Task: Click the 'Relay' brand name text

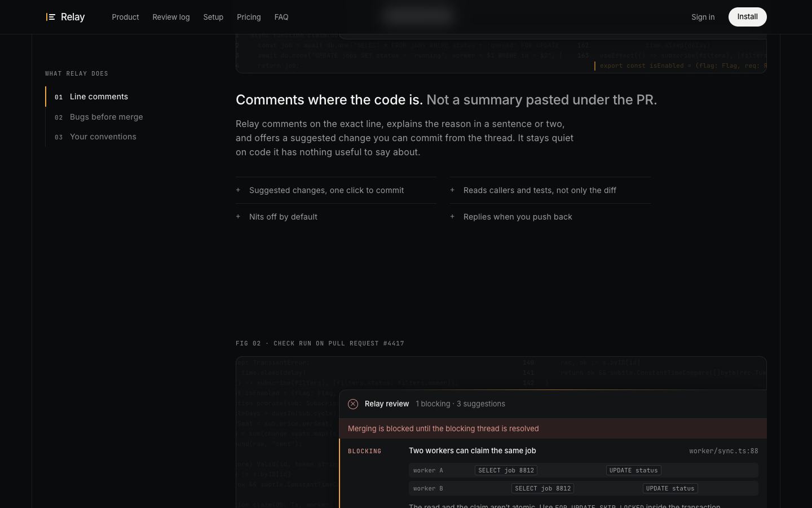Action: coord(73,17)
